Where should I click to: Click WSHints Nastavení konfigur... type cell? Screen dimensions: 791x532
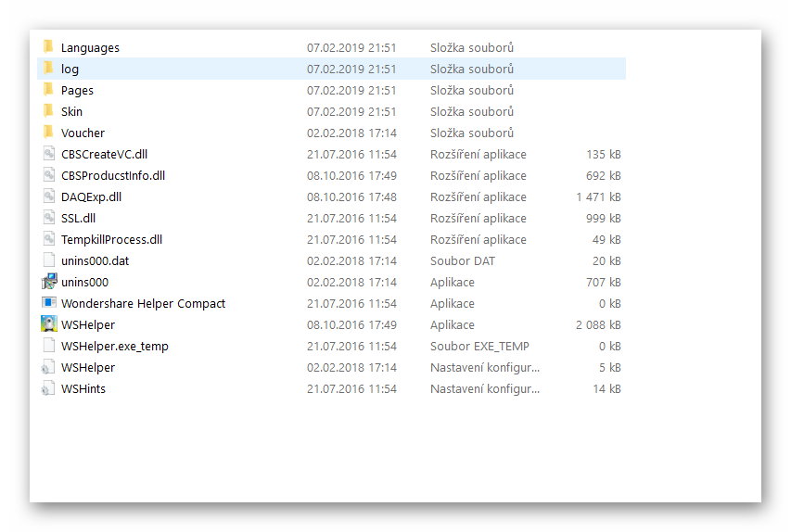tap(485, 388)
